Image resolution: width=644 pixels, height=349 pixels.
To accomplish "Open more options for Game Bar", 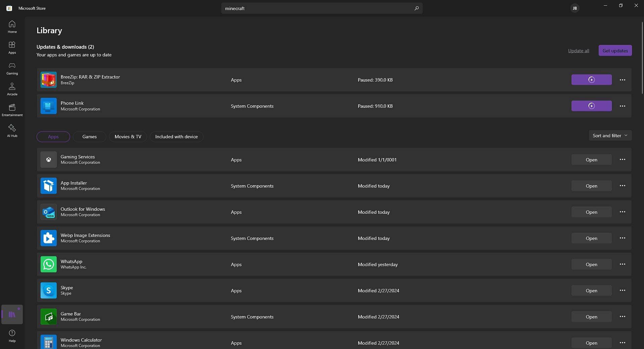I will point(623,317).
